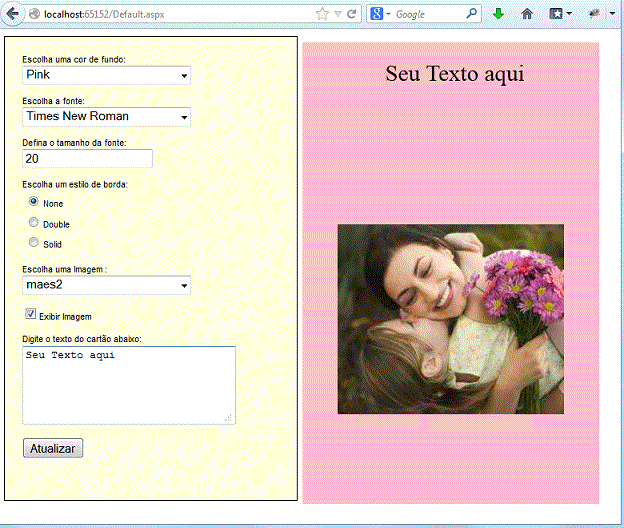The width and height of the screenshot is (624, 528).
Task: Click the 'Escolha uma Imagem :' label
Action: pos(64,269)
